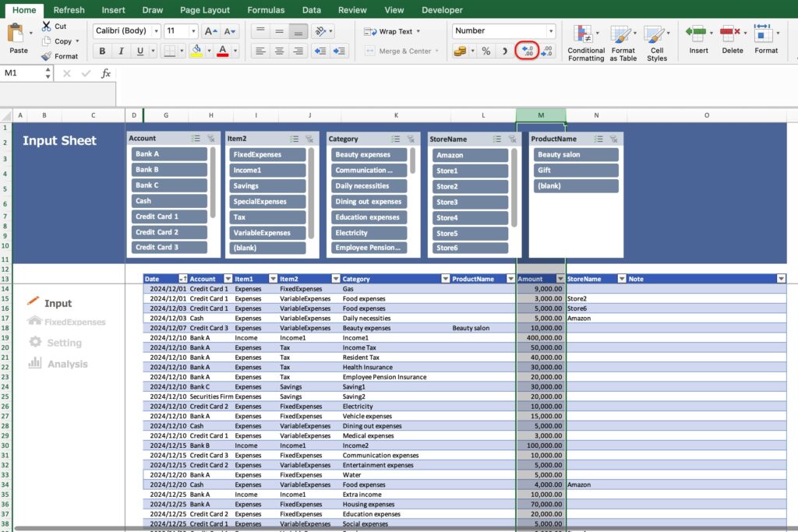This screenshot has width=798, height=532.
Task: Apply bold formatting from the ribbon
Action: [102, 50]
